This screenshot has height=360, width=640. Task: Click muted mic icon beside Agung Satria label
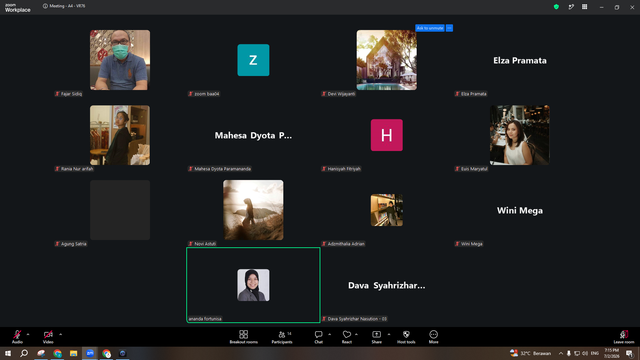[58, 244]
